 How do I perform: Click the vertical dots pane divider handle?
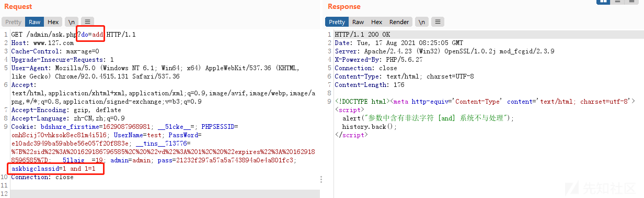coord(321,180)
